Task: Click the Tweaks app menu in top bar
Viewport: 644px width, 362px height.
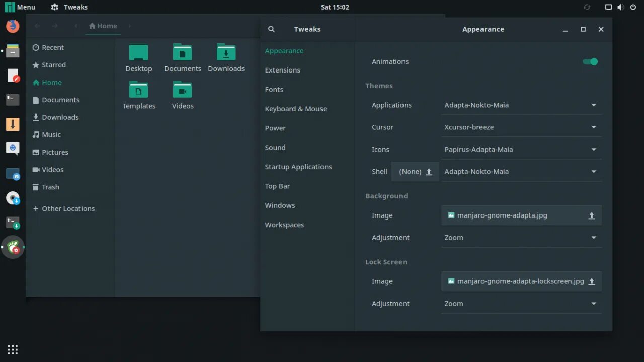Action: click(69, 7)
